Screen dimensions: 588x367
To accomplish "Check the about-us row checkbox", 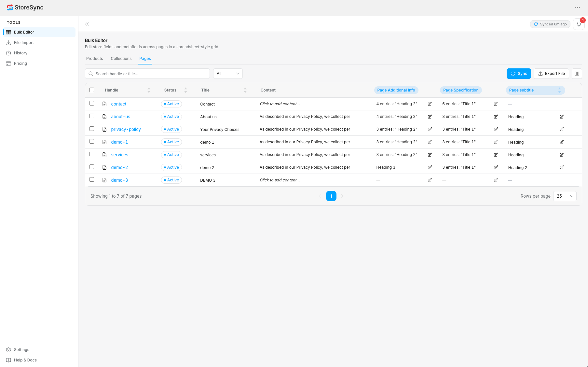I will 92,116.
